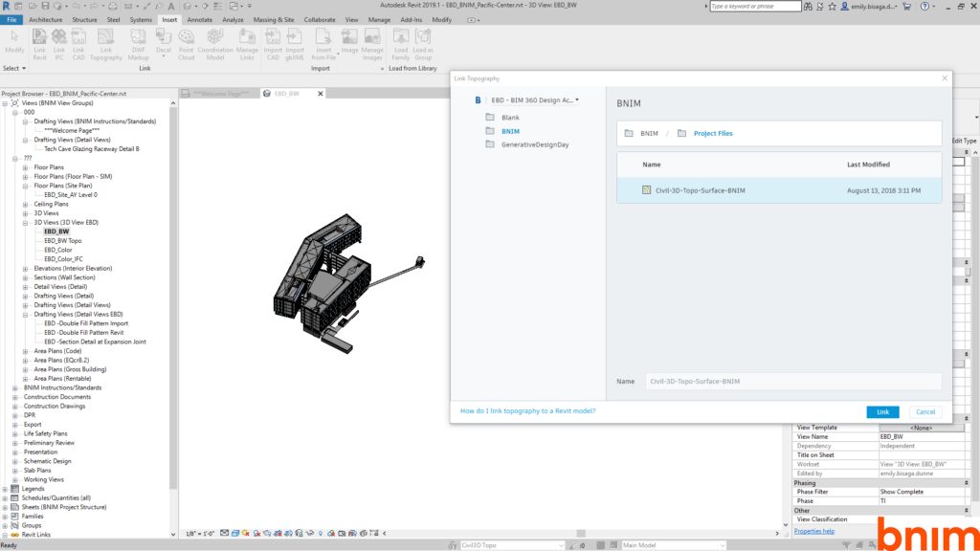Select the Point Cloud tool
The width and height of the screenshot is (980, 551).
186,41
